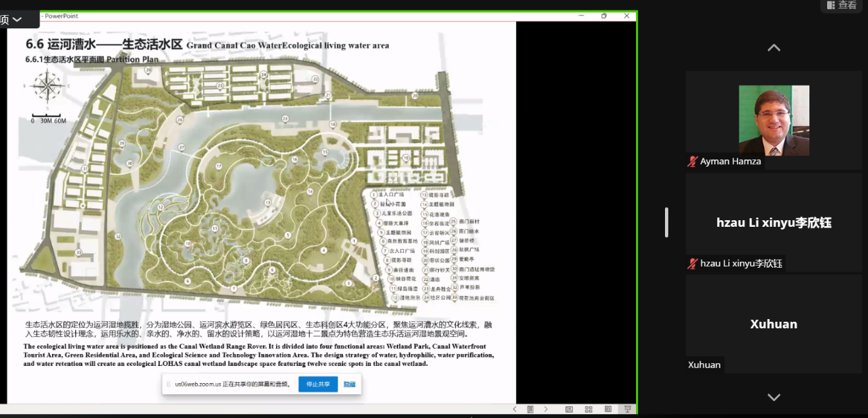Advance to next slide using status bar arrow

click(x=546, y=409)
